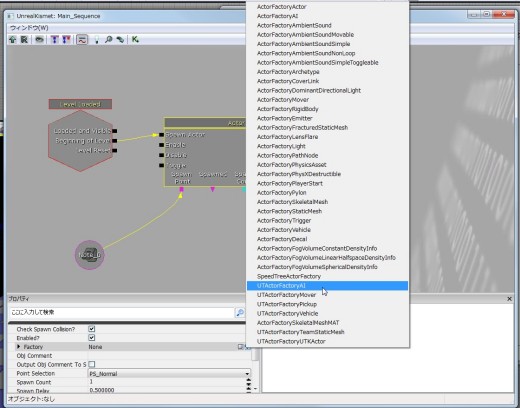This screenshot has width=520, height=408.
Task: Choose ActorFactoryStaticMesh from the list
Action: point(327,211)
